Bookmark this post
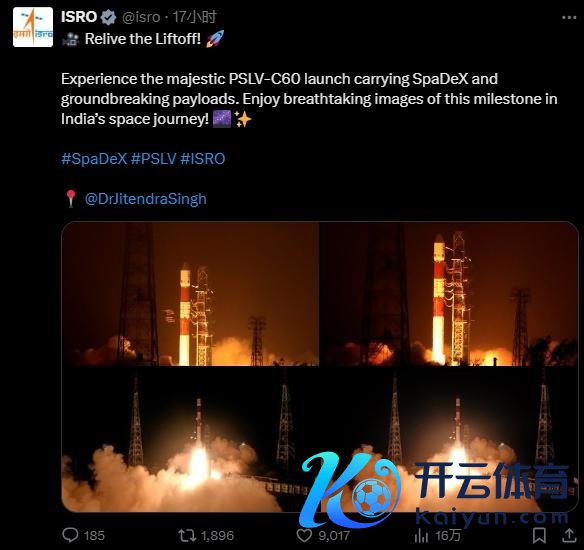 (539, 535)
